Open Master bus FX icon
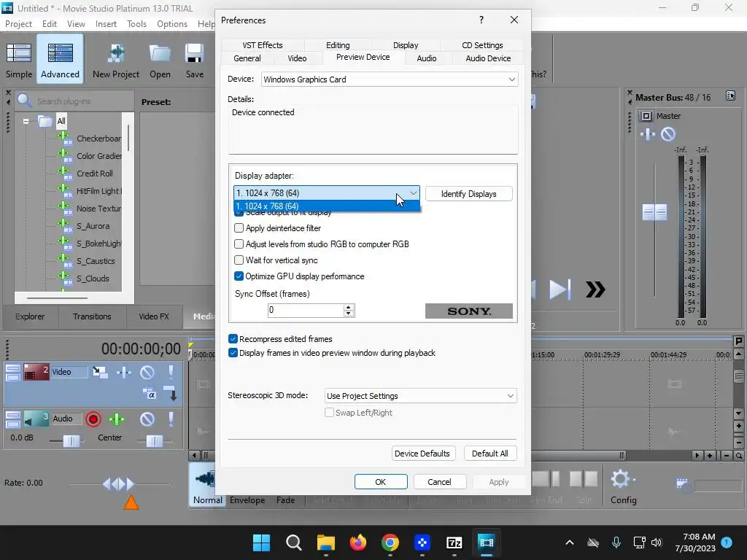The height and width of the screenshot is (560, 747). [x=648, y=134]
